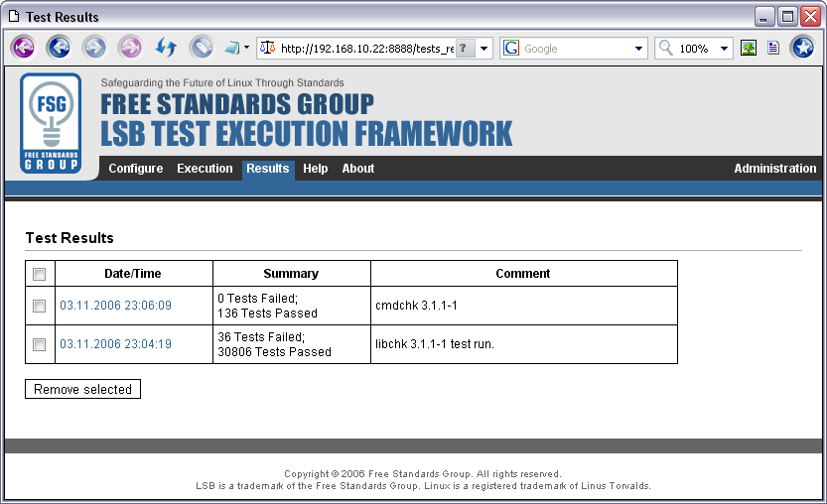Click the magnifier zoom icon
Viewport: 827px width, 504px height.
665,48
